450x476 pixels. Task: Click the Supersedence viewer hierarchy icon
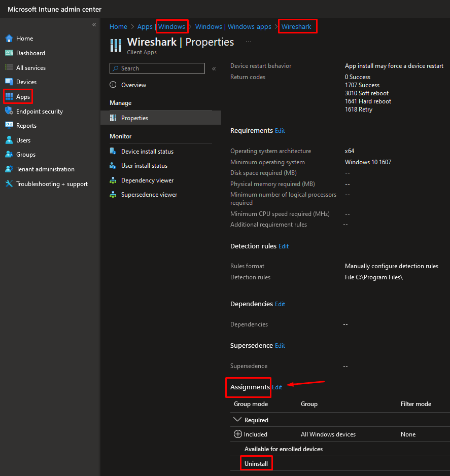[x=113, y=194]
